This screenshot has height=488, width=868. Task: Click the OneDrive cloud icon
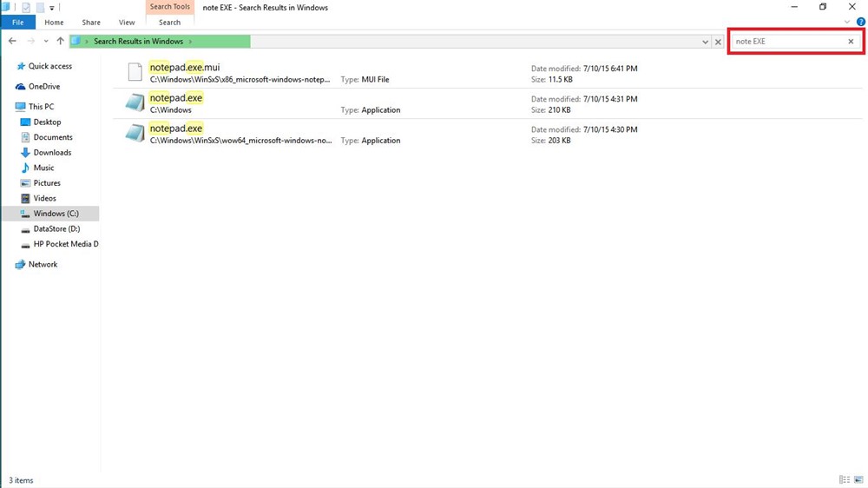point(21,87)
